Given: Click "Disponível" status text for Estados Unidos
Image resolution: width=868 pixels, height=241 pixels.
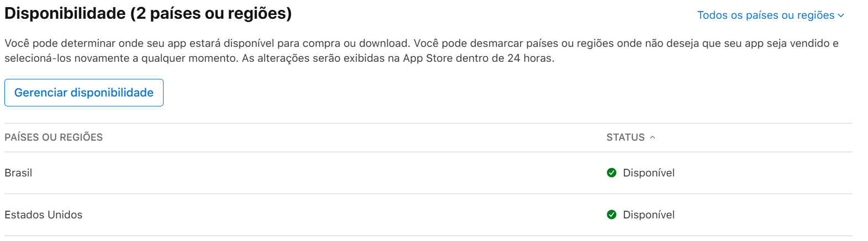Looking at the screenshot, I should click(x=649, y=215).
